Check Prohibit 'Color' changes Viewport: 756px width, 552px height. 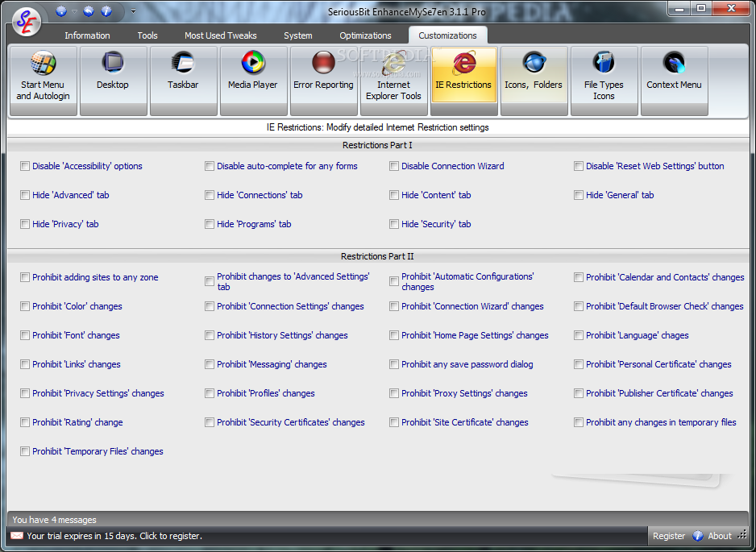[25, 306]
